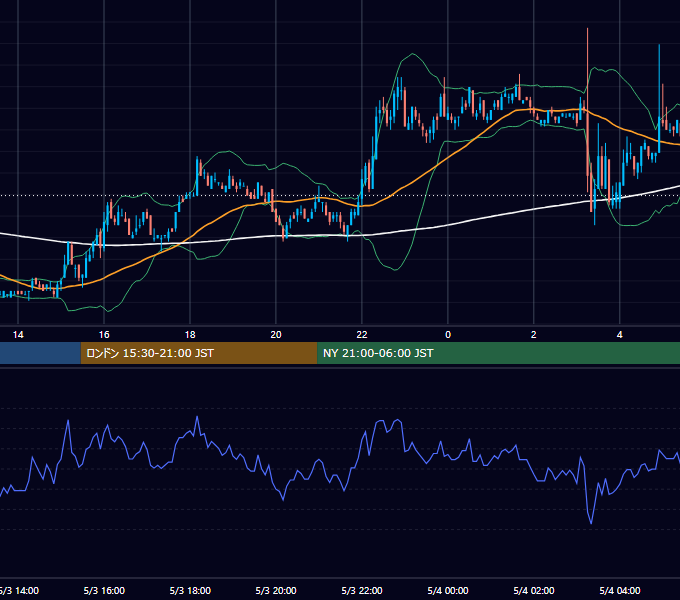Click the 14 hour axis label
Screen dimensions: 680x600
click(x=18, y=335)
